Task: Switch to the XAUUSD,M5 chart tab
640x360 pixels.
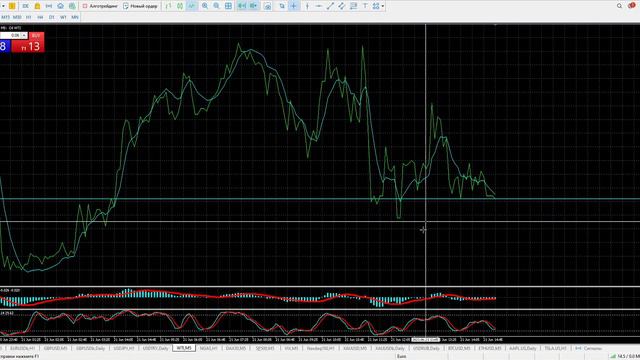Action: tap(355, 348)
